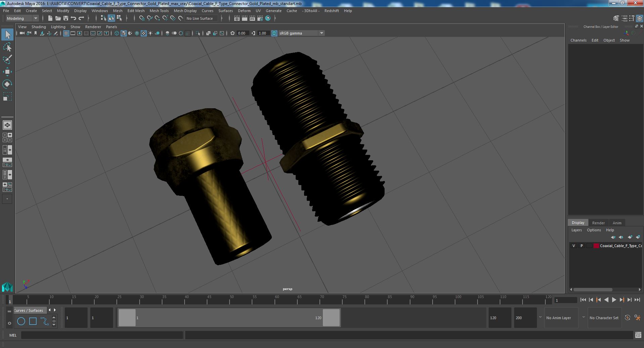Activate the Move tool
Screen dimensions: 644x348
pos(7,72)
